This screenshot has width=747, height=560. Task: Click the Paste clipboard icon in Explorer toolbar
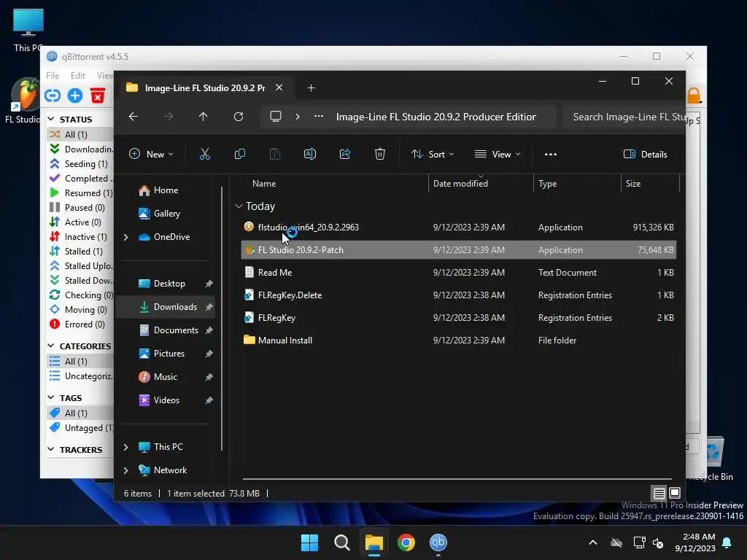275,154
